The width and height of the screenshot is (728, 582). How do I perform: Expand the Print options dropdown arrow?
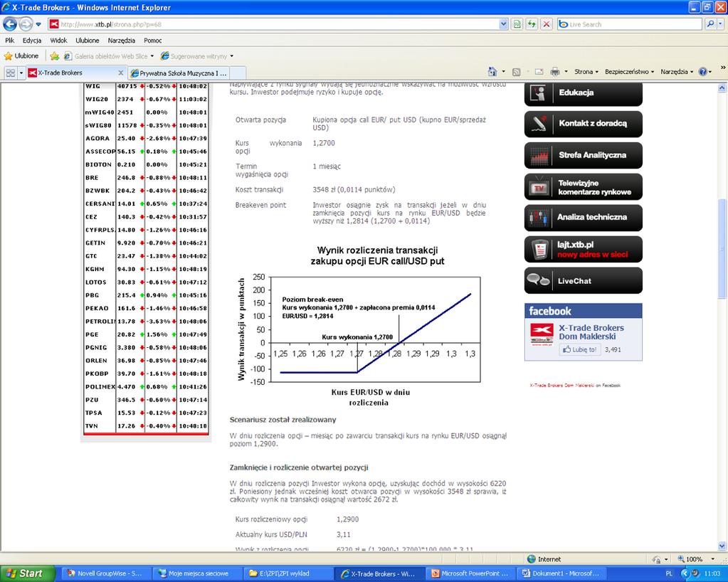pos(566,71)
